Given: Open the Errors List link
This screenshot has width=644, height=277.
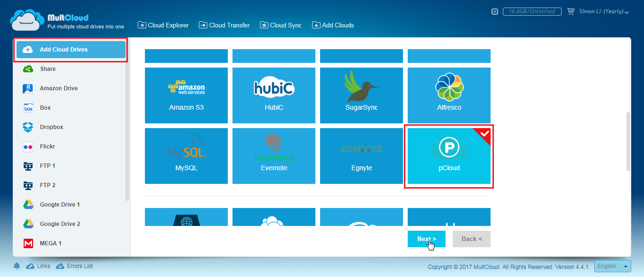Looking at the screenshot, I should click(x=74, y=266).
